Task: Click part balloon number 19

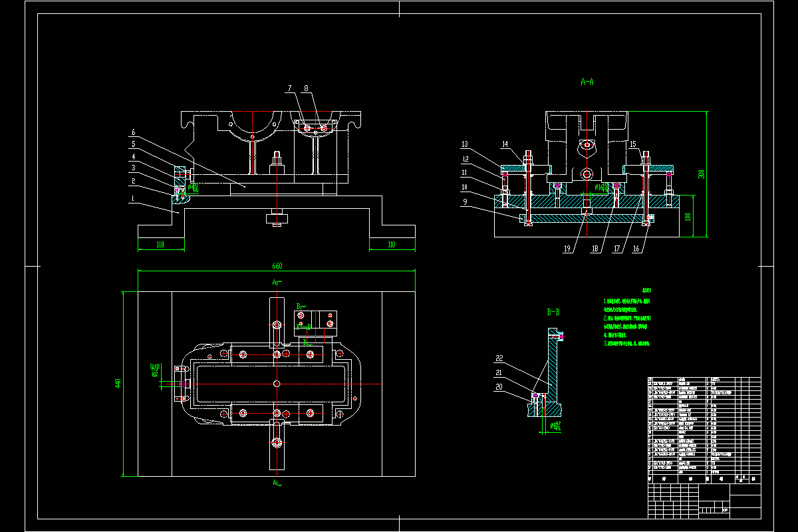Action: coord(567,249)
